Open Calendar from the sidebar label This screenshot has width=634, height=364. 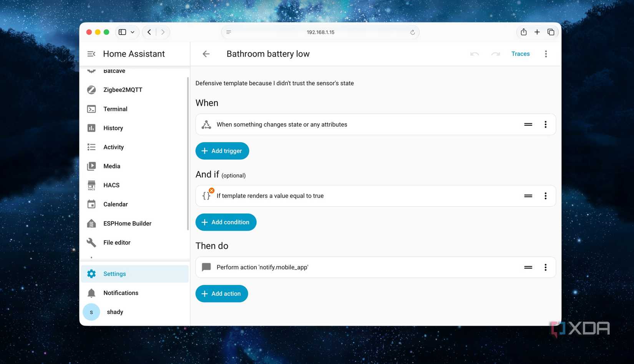pyautogui.click(x=115, y=204)
